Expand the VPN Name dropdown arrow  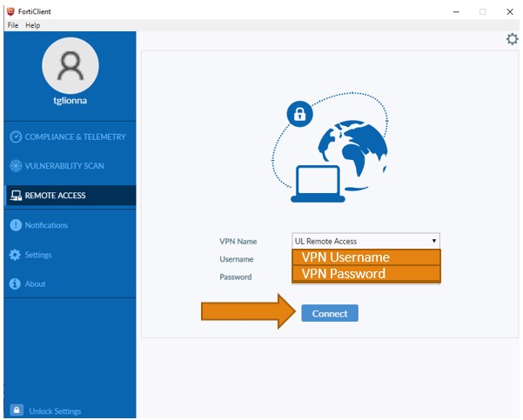pyautogui.click(x=434, y=241)
